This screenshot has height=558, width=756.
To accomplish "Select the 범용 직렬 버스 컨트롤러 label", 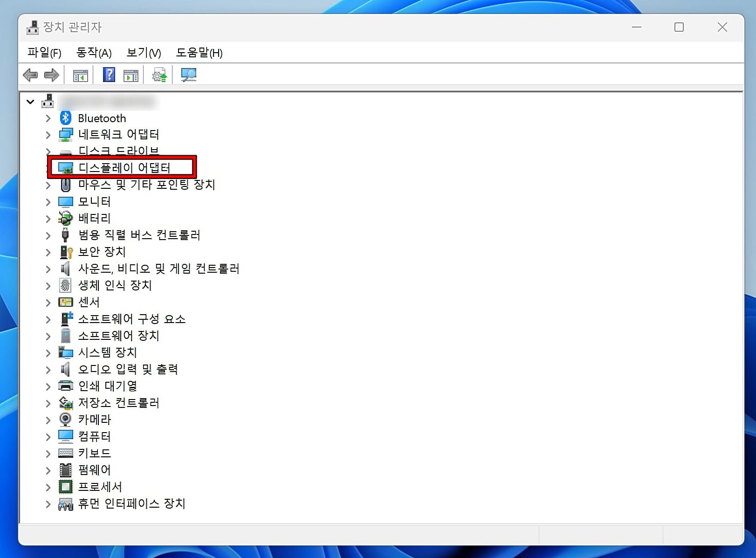I will 139,235.
